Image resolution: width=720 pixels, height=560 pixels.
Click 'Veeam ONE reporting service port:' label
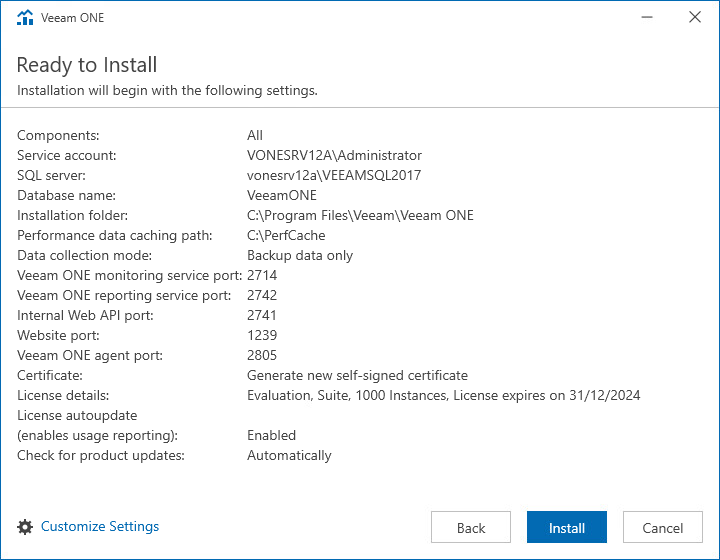click(124, 296)
